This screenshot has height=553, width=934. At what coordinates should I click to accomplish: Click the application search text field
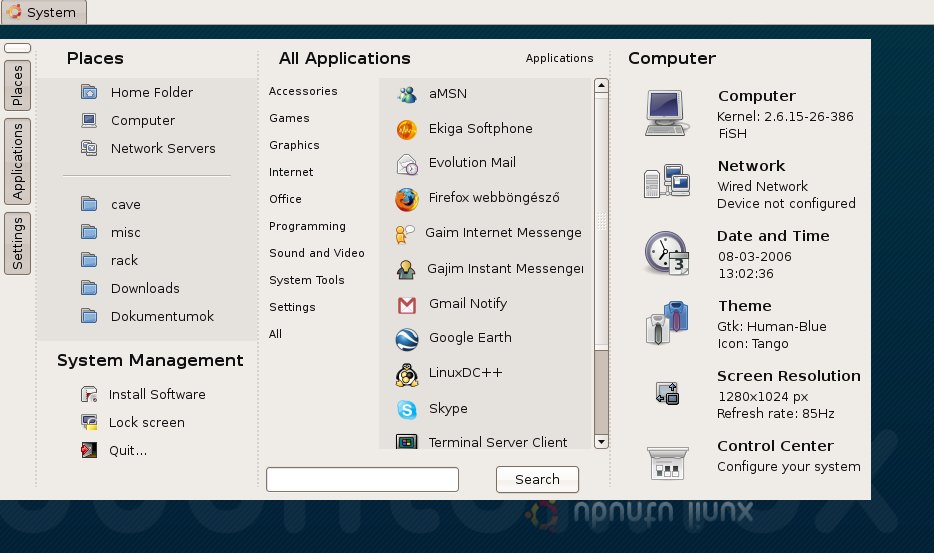tap(362, 479)
